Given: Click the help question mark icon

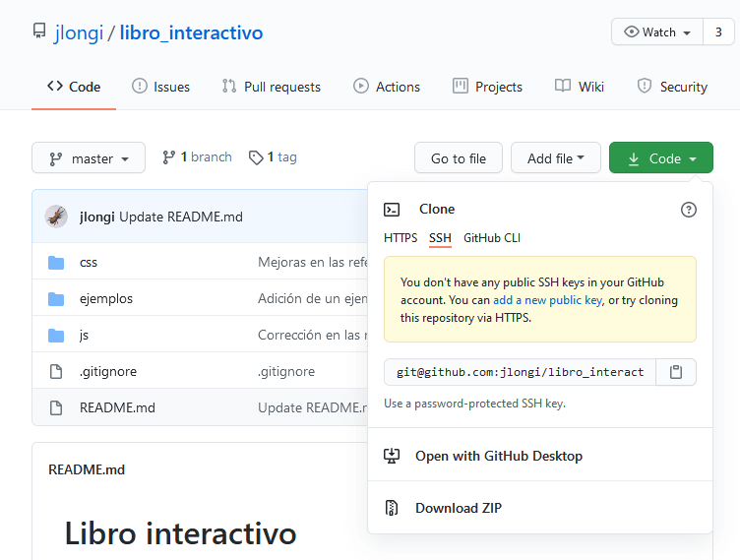Looking at the screenshot, I should (x=689, y=209).
